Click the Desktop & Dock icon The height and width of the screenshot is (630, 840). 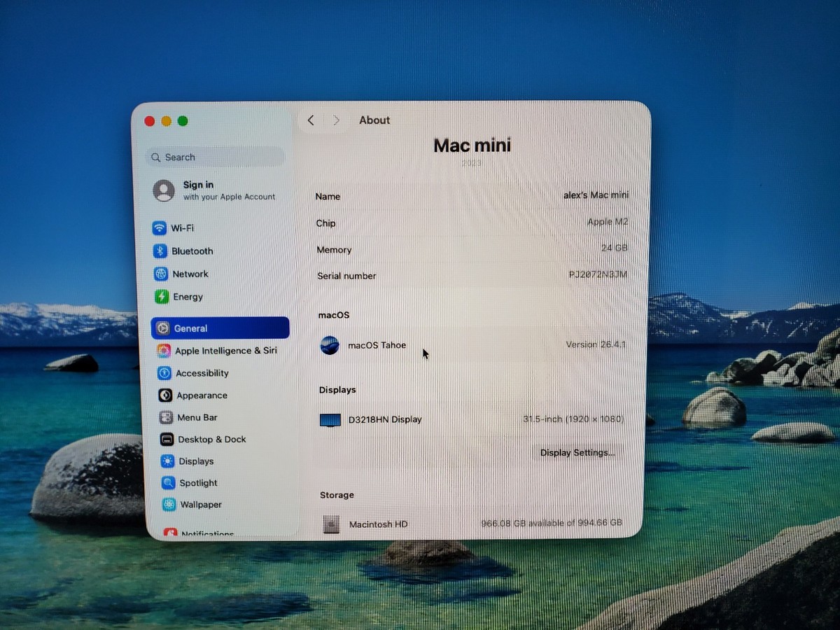(x=167, y=440)
